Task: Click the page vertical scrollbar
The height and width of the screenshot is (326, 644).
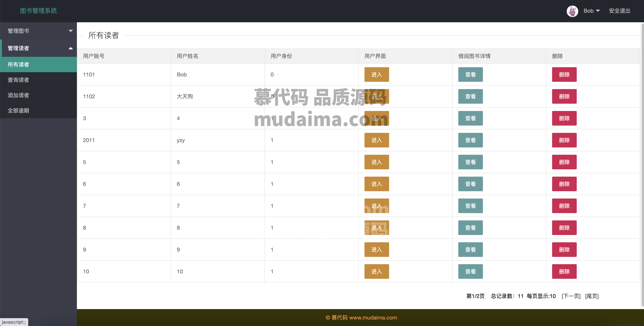Action: click(x=642, y=165)
